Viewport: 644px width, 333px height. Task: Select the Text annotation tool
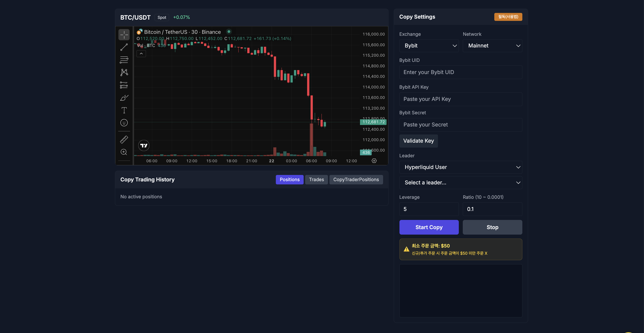(124, 110)
